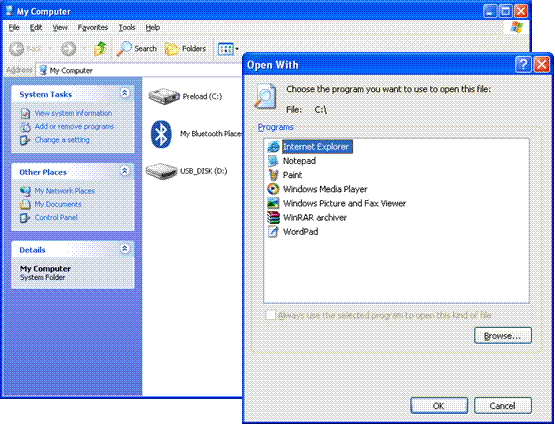This screenshot has height=425, width=555.
Task: Click Add or remove programs link text
Action: (74, 127)
